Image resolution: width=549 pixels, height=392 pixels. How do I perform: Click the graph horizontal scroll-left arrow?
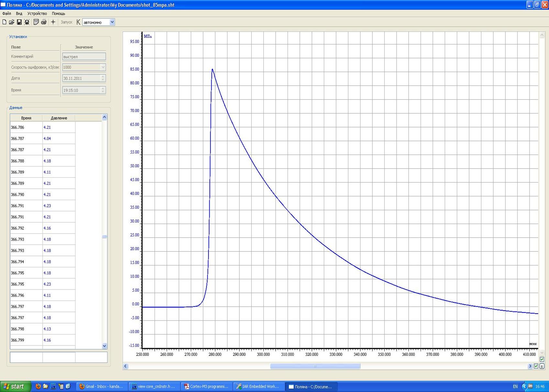[x=126, y=366]
